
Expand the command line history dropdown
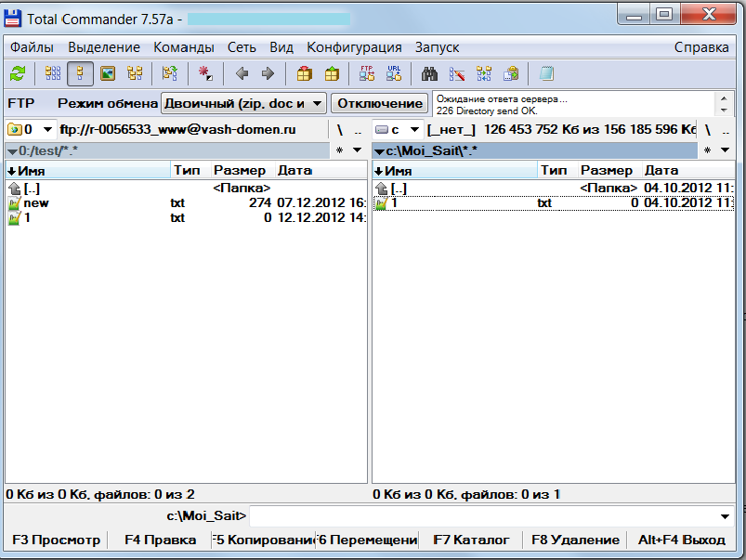tap(725, 516)
